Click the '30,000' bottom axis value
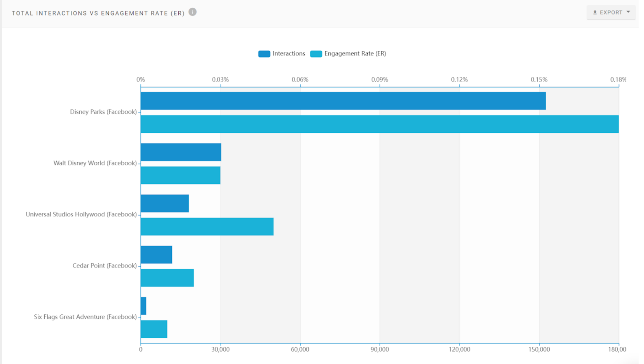This screenshot has height=364, width=644. (220, 350)
